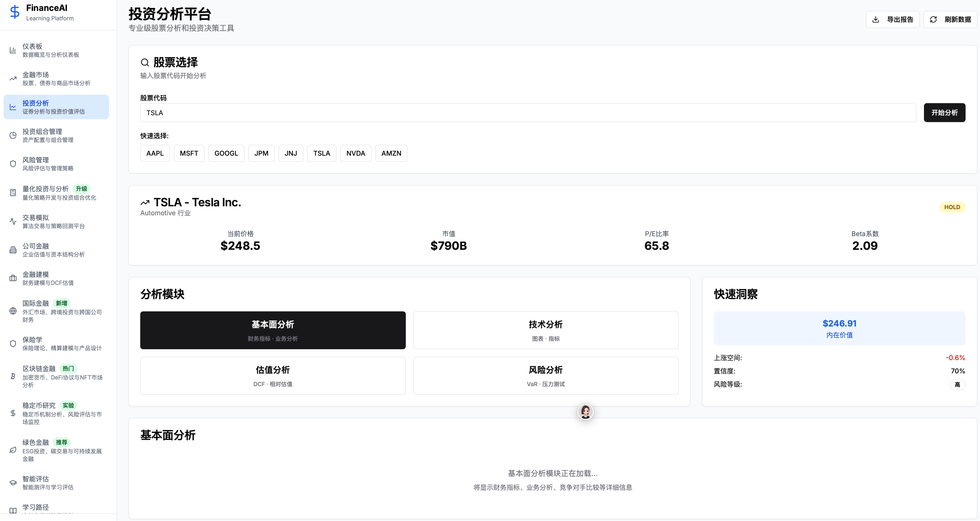Click the FinanceAI dollar logo icon
The width and height of the screenshot is (980, 521).
click(x=14, y=12)
